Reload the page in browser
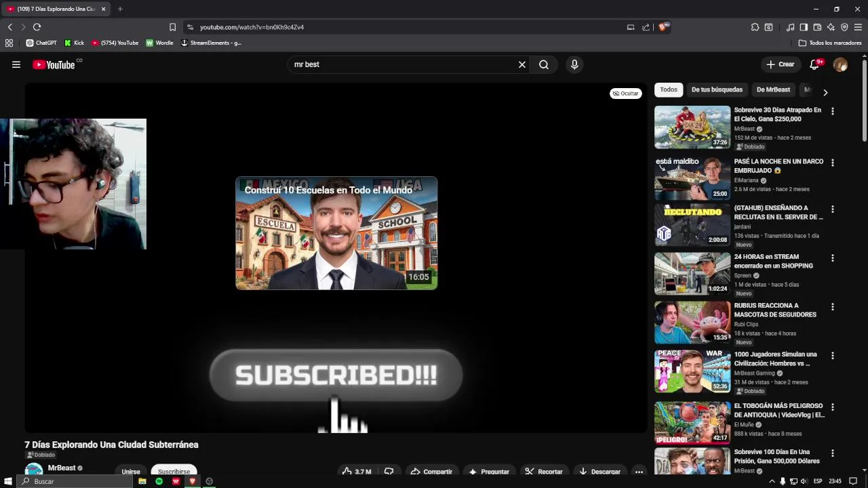The image size is (868, 488). (37, 27)
